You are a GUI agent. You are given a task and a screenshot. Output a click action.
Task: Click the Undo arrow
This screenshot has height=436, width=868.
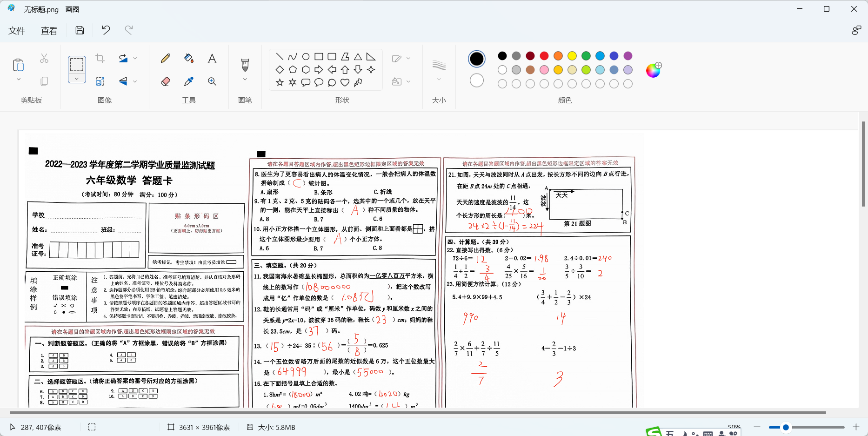click(x=106, y=30)
